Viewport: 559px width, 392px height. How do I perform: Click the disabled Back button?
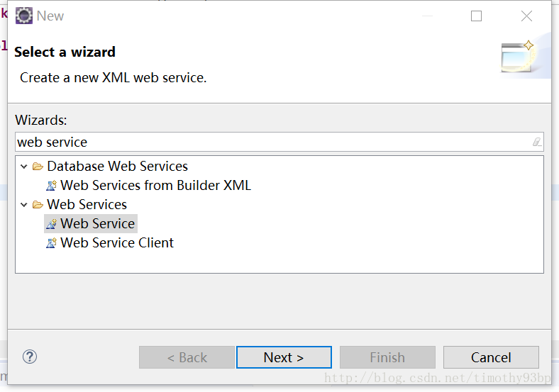(x=187, y=357)
